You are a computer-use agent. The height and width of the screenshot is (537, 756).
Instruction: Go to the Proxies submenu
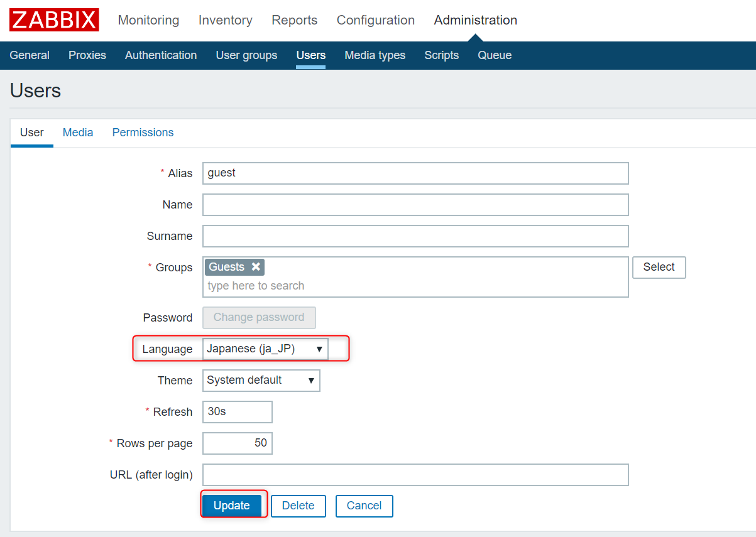point(87,55)
